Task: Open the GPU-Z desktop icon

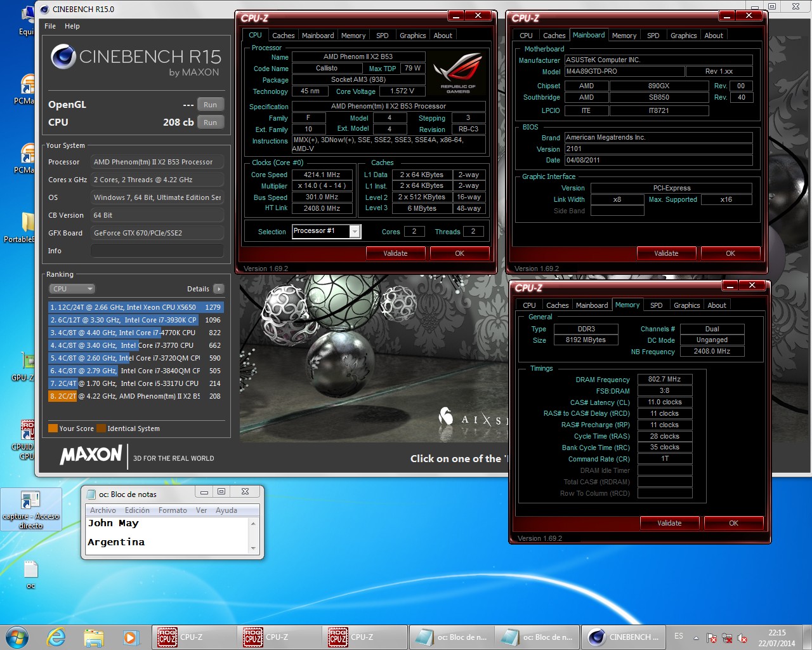Action: (22, 368)
